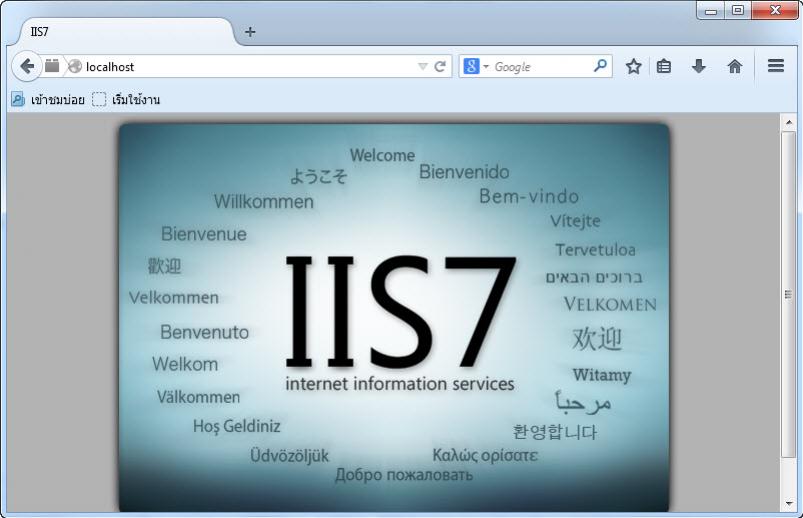The height and width of the screenshot is (518, 803).
Task: Click the 'Välkommen' text
Action: (x=198, y=397)
